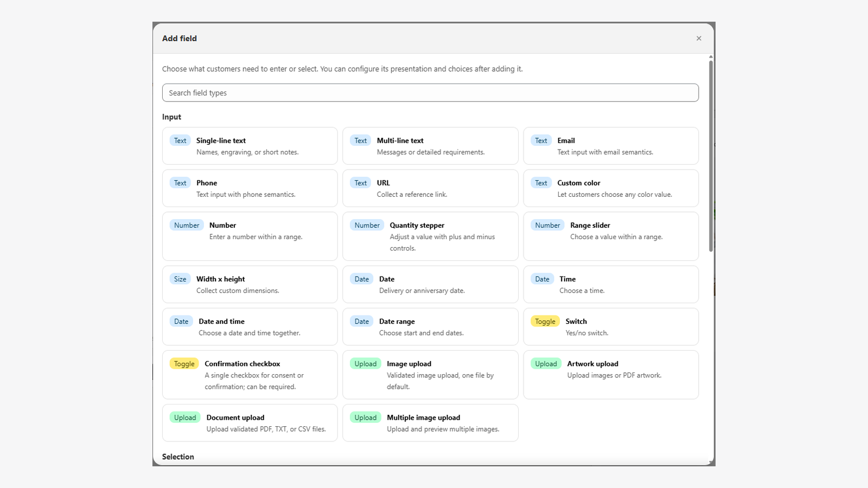The height and width of the screenshot is (488, 868).
Task: Choose the Custom color field type
Action: coord(611,188)
